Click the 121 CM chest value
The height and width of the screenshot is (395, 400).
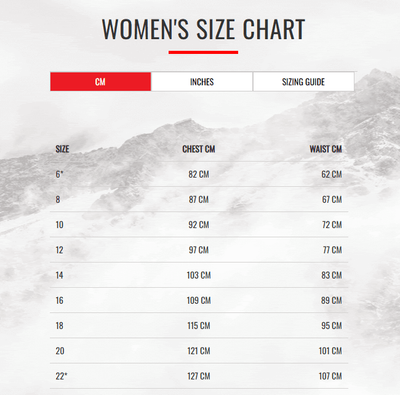pyautogui.click(x=199, y=351)
